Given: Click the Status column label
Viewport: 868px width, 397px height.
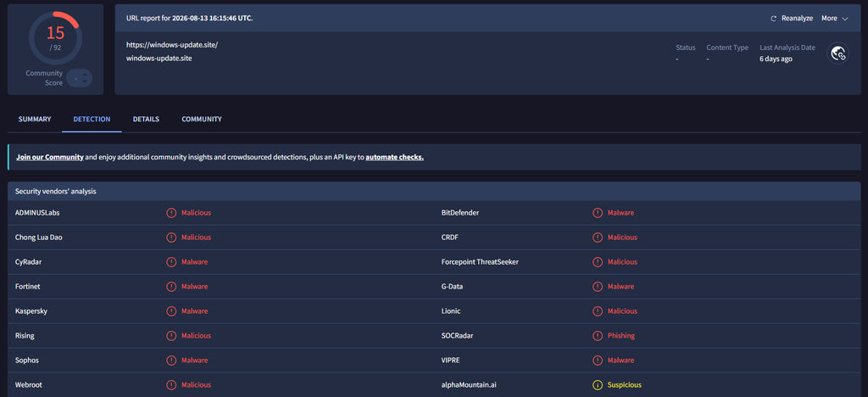Looking at the screenshot, I should [x=685, y=48].
